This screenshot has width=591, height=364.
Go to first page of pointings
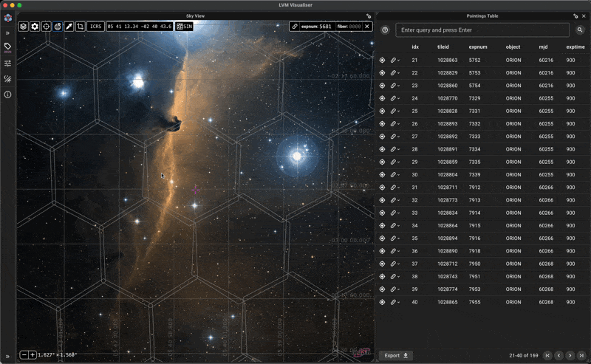click(547, 355)
